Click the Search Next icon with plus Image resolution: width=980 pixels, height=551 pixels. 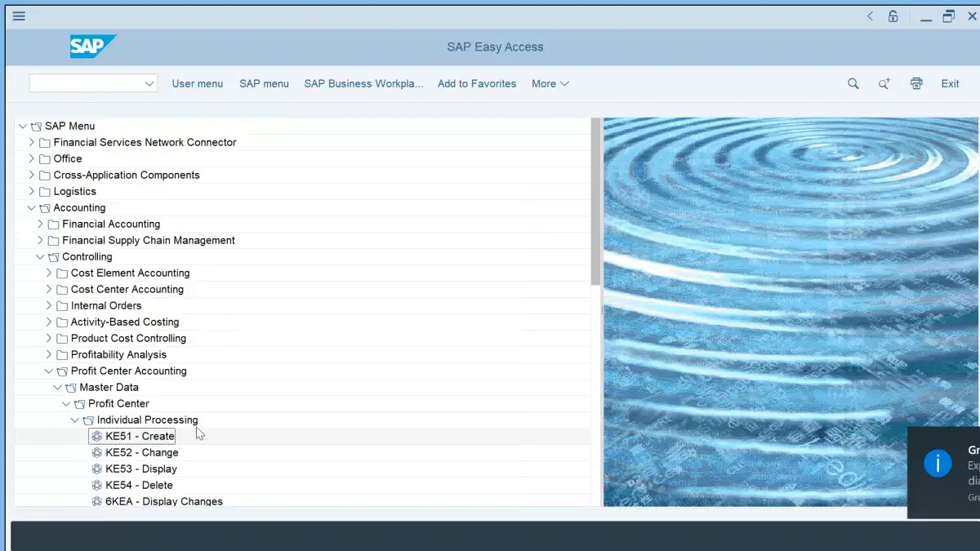(x=884, y=83)
